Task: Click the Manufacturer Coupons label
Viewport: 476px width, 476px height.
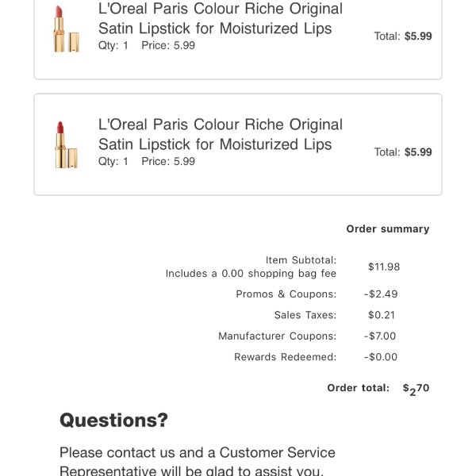Action: (x=278, y=336)
